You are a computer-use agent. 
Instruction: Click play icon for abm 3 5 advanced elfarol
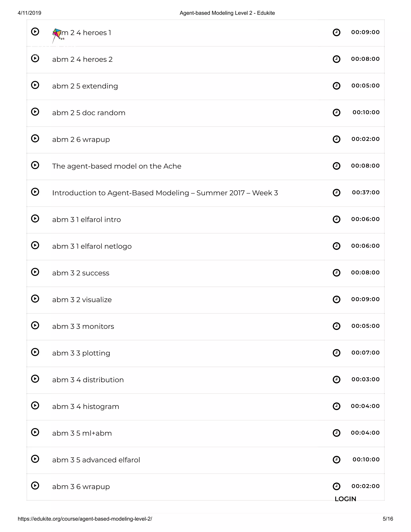35,459
